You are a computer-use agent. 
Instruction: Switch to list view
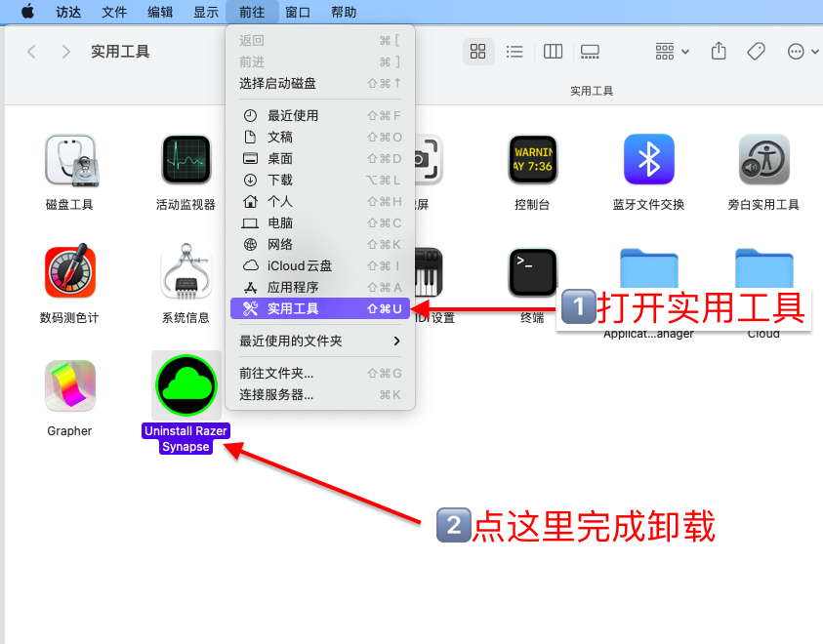(x=514, y=52)
